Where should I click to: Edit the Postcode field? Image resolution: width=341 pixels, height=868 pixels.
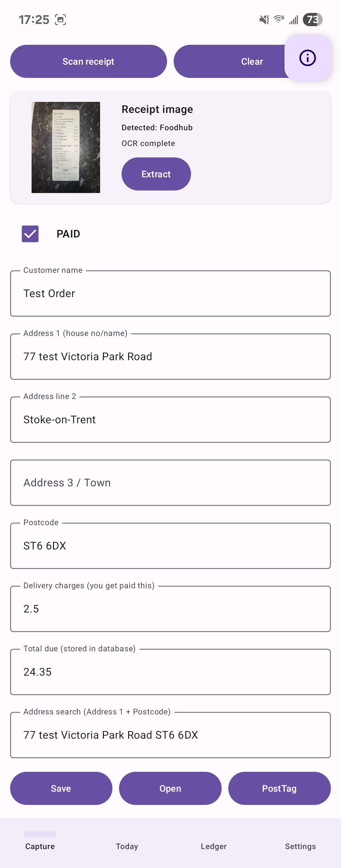tap(170, 546)
